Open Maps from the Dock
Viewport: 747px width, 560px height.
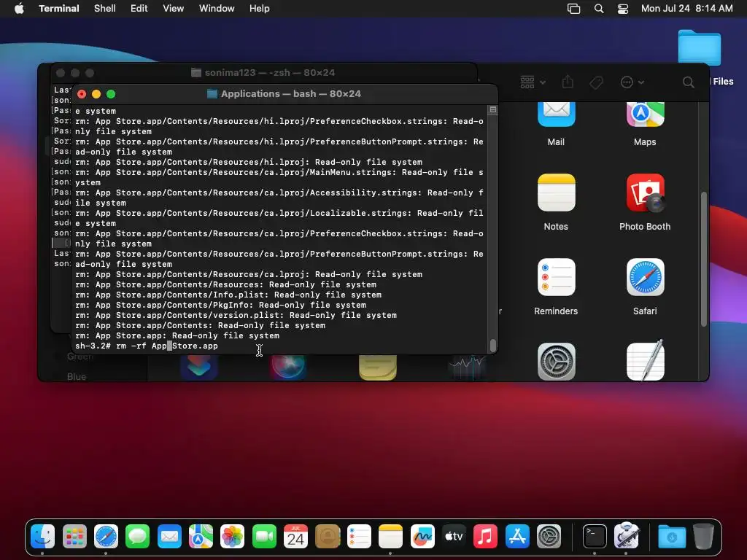click(201, 536)
